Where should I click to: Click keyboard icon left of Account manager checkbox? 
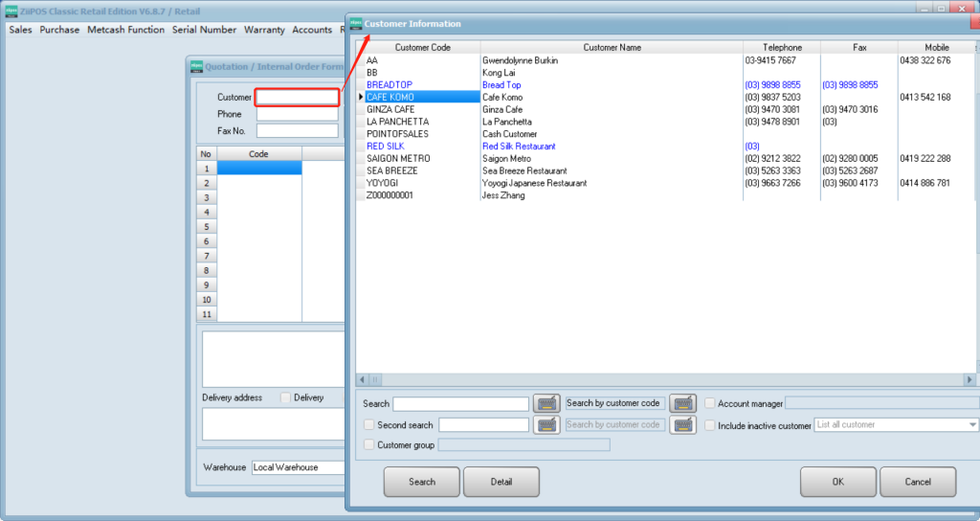point(682,403)
